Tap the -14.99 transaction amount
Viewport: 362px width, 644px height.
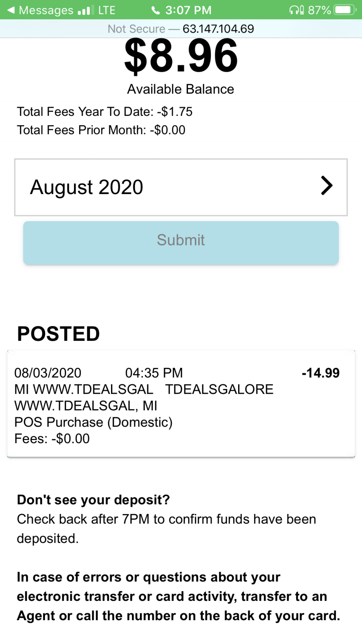coord(321,373)
